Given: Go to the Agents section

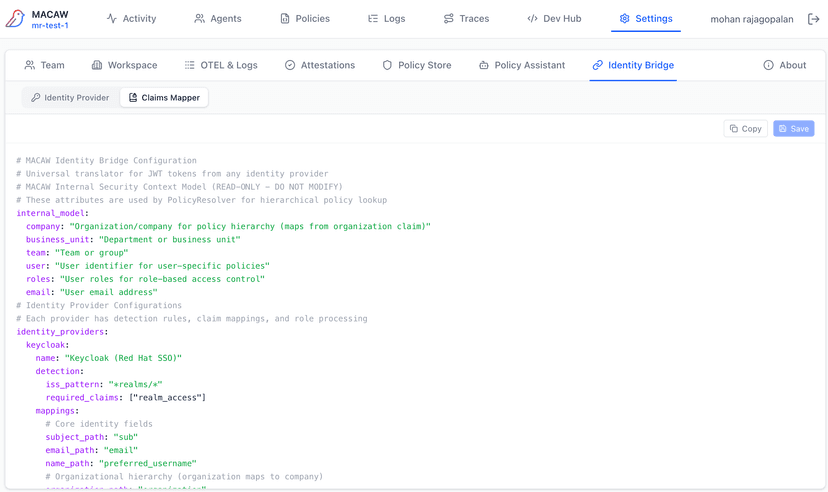Looking at the screenshot, I should point(218,19).
